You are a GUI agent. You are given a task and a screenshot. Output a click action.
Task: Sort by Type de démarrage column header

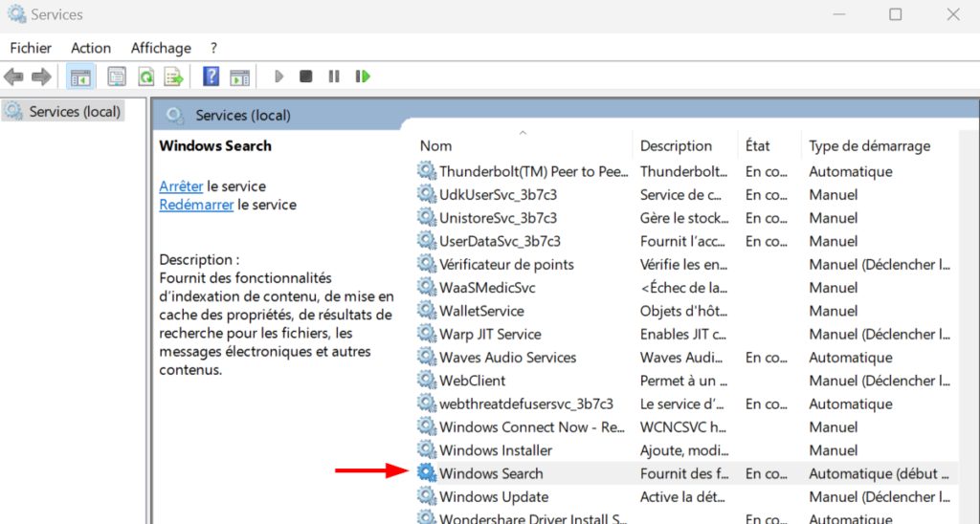pos(869,145)
